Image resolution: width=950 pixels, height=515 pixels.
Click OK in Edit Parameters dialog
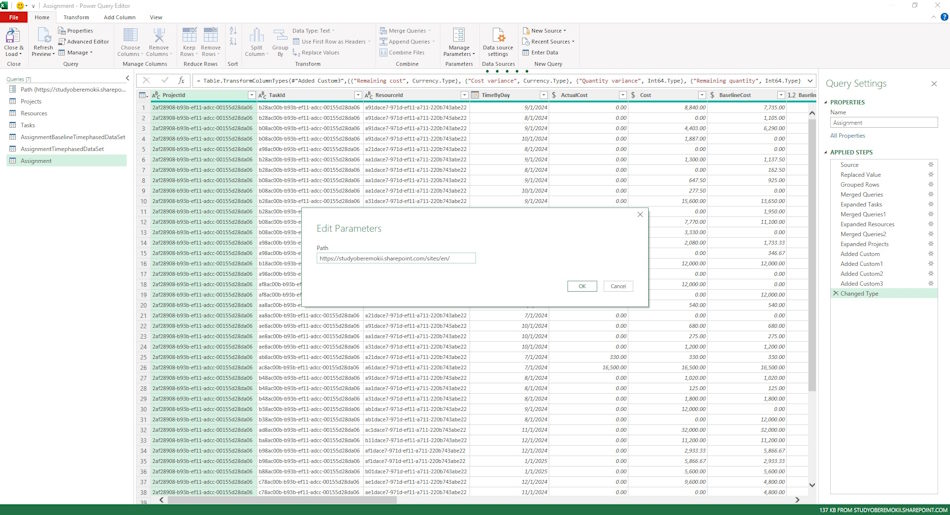coord(582,286)
